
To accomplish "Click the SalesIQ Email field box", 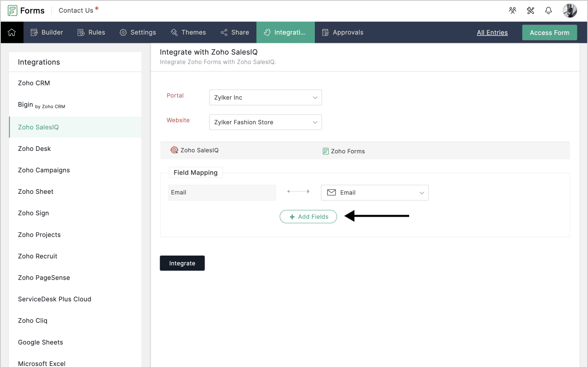I will [222, 193].
